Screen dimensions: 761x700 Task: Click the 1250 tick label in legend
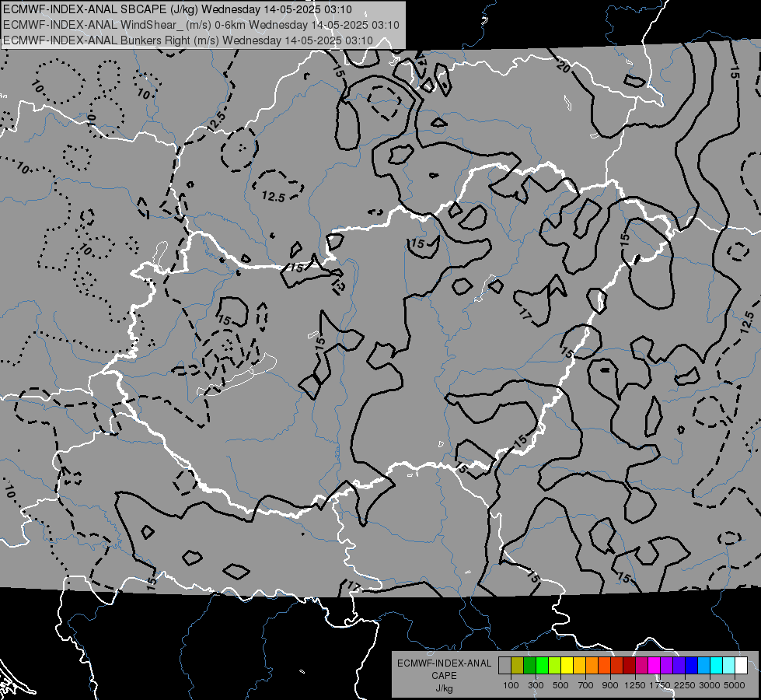click(635, 685)
